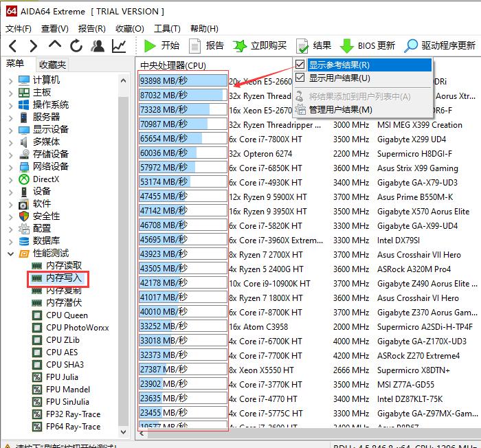The height and width of the screenshot is (448, 481).
Task: Click the user profile icon in toolbar
Action: pyautogui.click(x=98, y=45)
